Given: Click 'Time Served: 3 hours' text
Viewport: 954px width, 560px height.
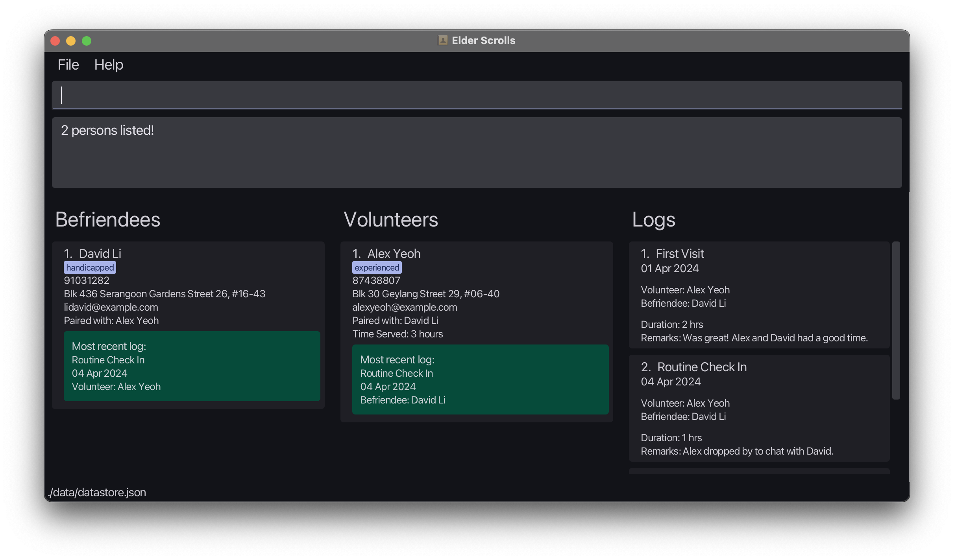Looking at the screenshot, I should (x=397, y=334).
